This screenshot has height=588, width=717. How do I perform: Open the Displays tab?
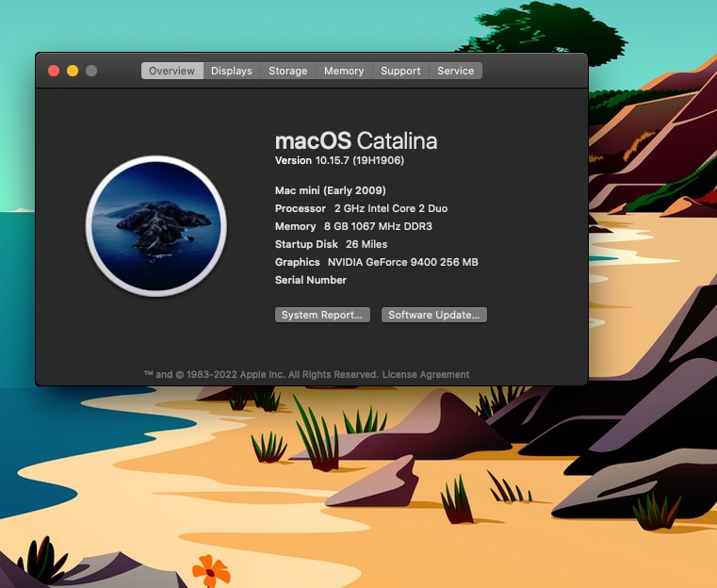click(232, 71)
